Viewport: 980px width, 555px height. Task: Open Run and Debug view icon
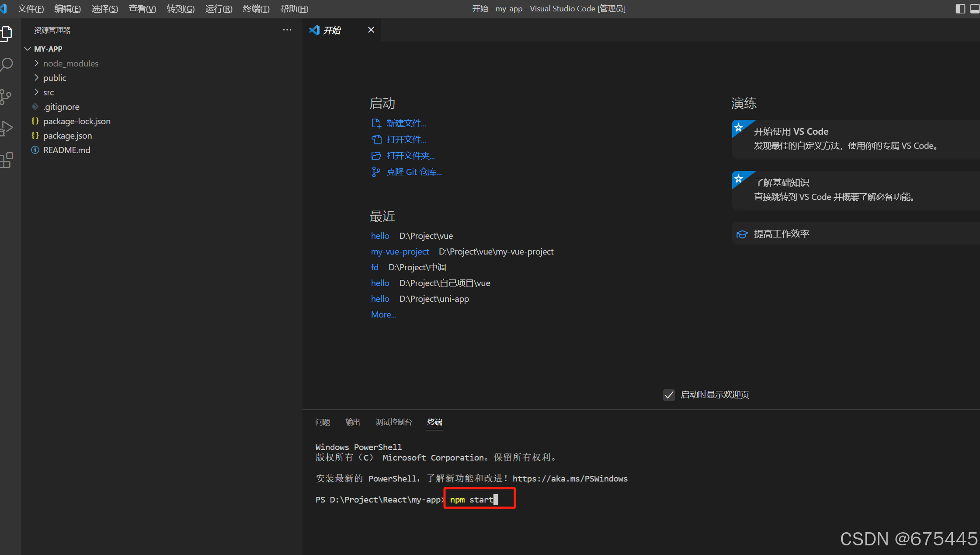coord(6,128)
